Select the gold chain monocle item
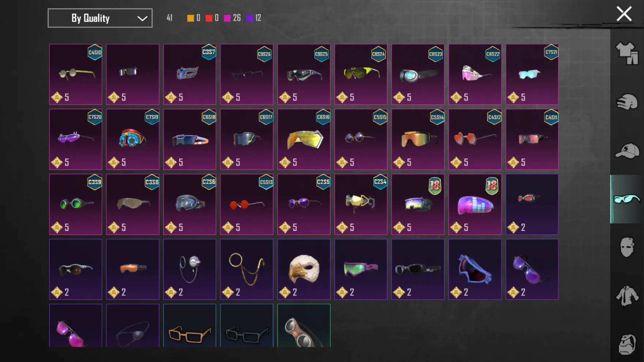Viewport: 644px width, 362px height. [246, 269]
